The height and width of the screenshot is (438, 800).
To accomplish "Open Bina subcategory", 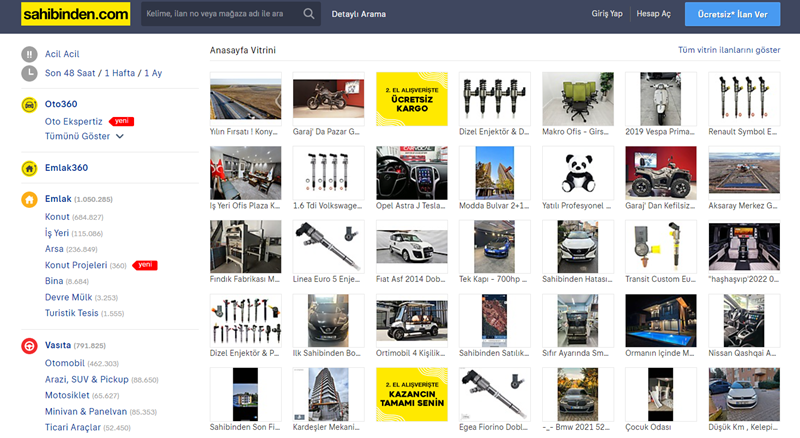I will pyautogui.click(x=54, y=281).
